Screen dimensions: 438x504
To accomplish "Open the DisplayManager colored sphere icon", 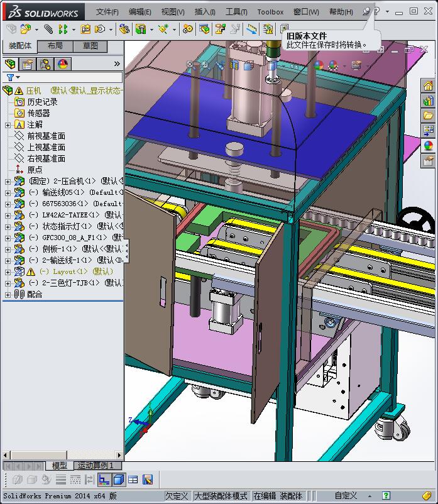I will point(62,64).
